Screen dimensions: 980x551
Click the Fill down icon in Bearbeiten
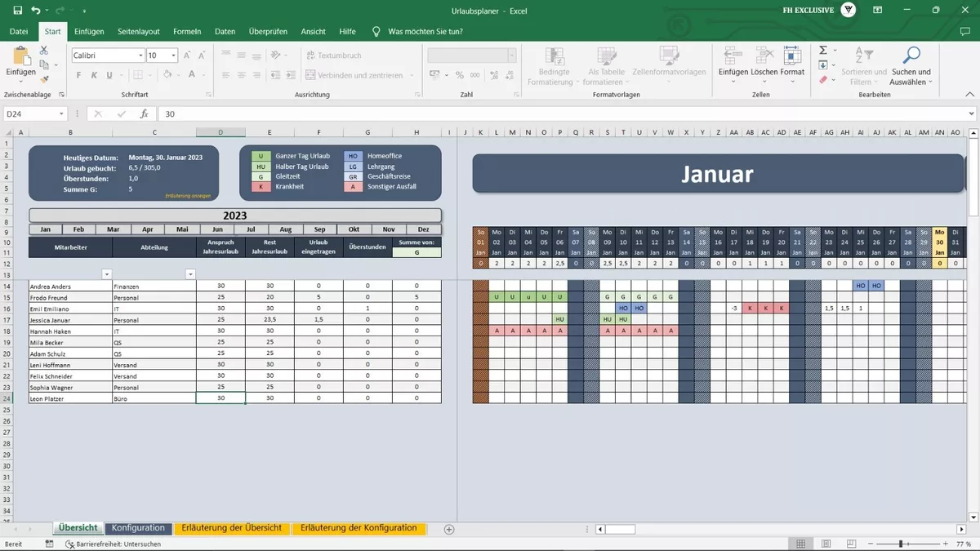click(x=823, y=65)
